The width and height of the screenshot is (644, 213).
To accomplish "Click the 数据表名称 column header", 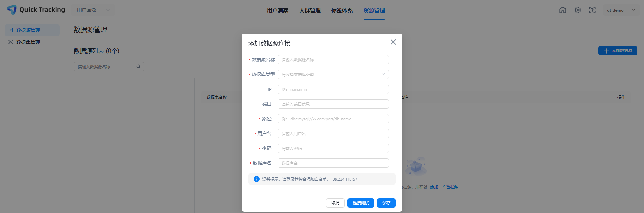I will [217, 97].
